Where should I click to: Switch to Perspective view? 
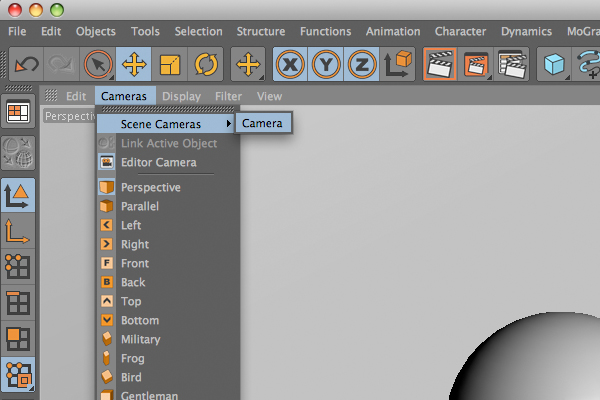tap(166, 187)
